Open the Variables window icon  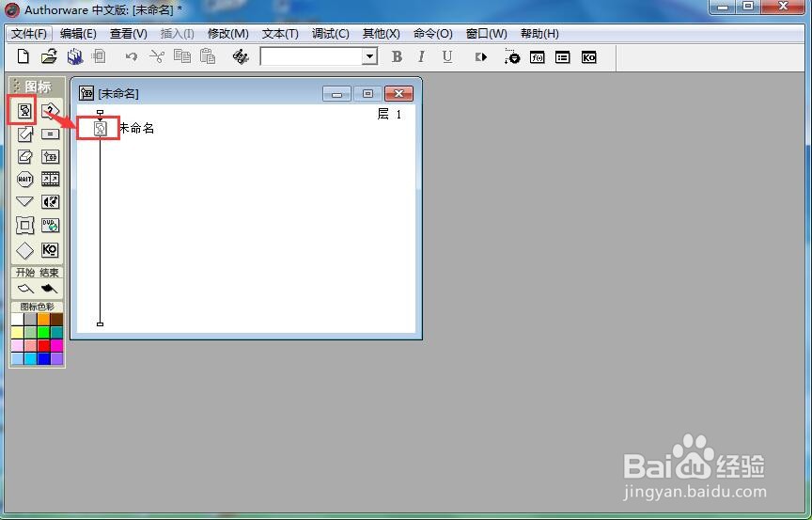pyautogui.click(x=562, y=57)
